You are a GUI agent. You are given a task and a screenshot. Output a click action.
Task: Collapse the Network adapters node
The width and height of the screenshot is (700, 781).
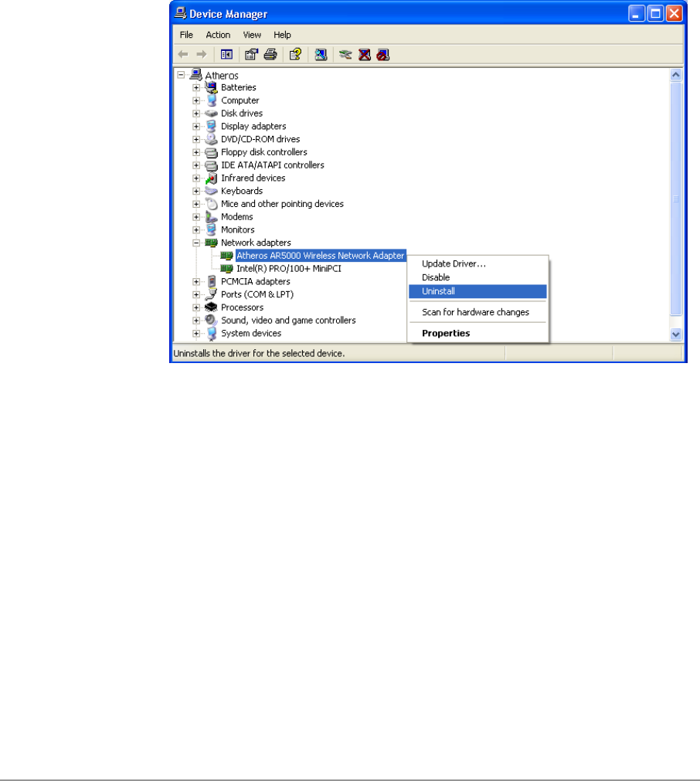196,243
